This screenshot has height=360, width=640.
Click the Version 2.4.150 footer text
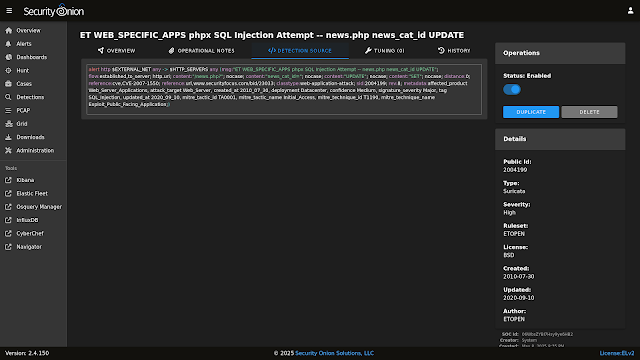pos(27,353)
